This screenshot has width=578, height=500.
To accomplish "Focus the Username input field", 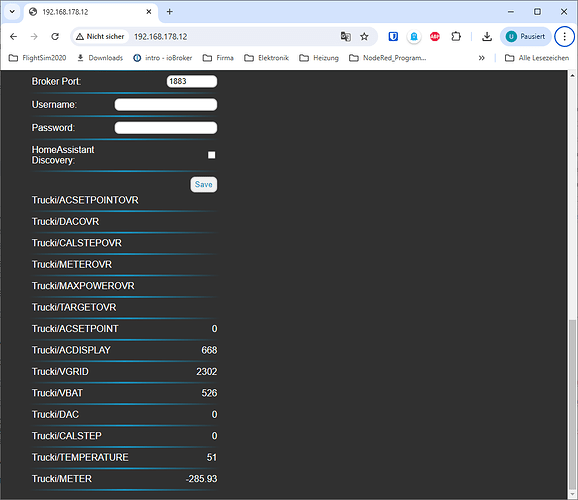I will pos(166,105).
